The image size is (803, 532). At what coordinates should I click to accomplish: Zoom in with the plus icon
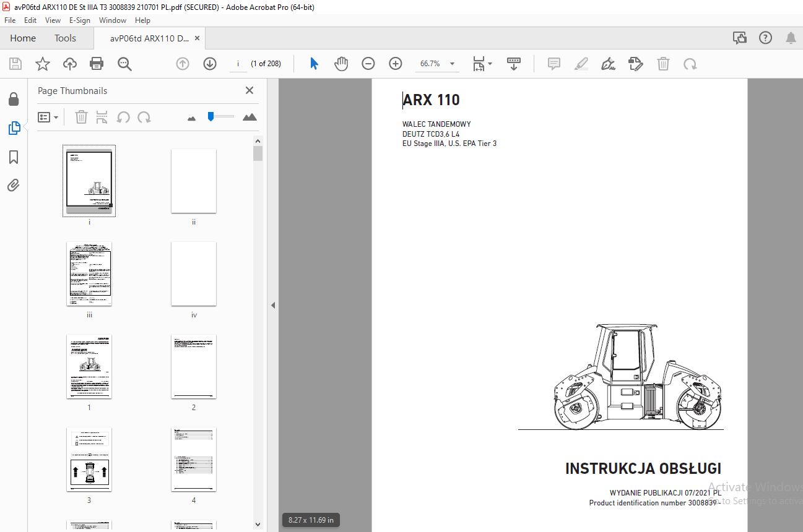tap(396, 64)
